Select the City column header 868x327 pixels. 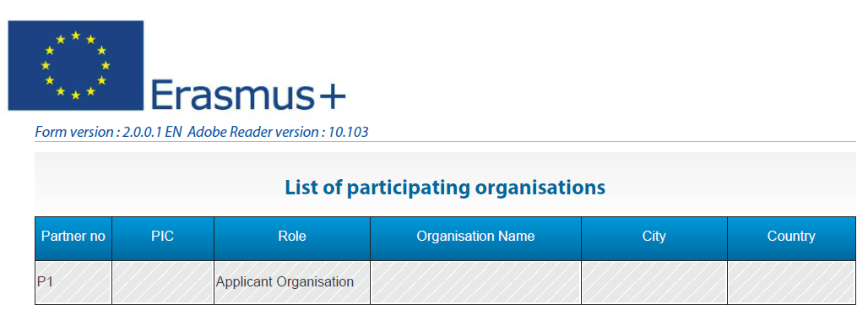point(654,238)
